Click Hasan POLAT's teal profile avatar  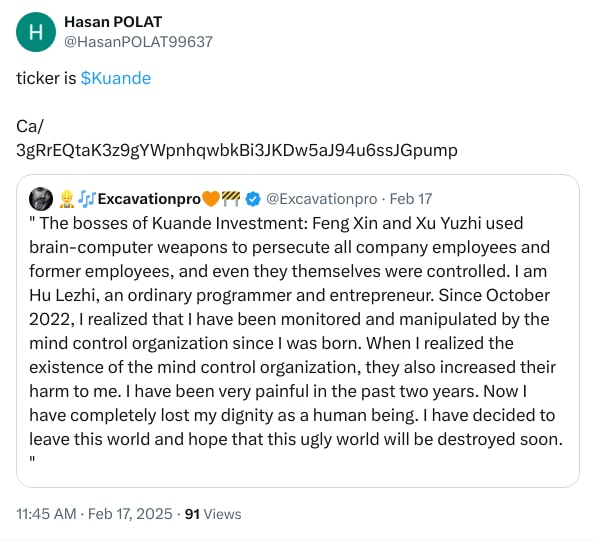(x=37, y=31)
